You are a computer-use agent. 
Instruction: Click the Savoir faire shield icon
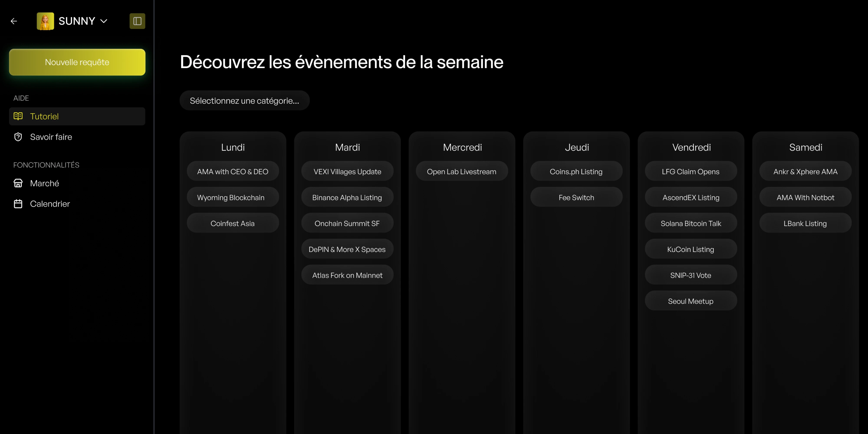pyautogui.click(x=18, y=137)
